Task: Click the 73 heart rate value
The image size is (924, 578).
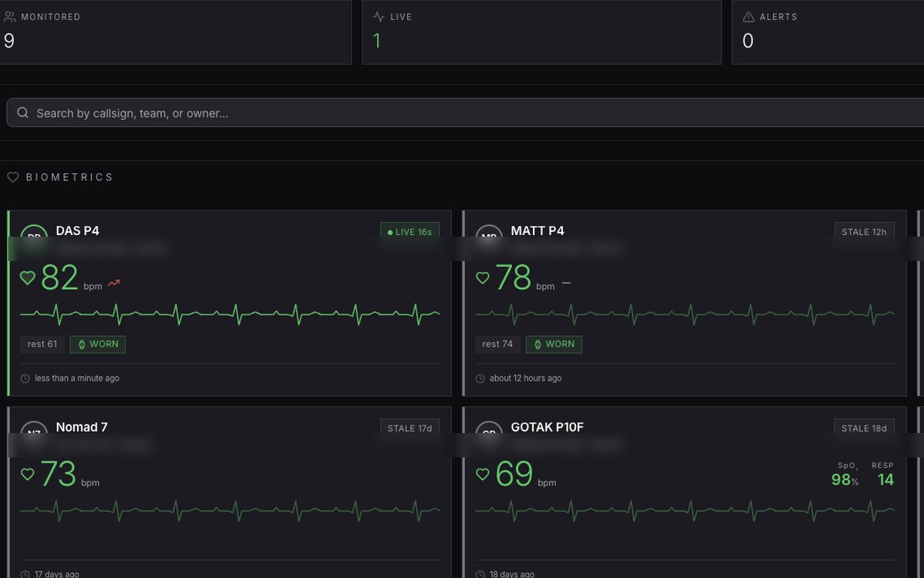Action: click(58, 474)
